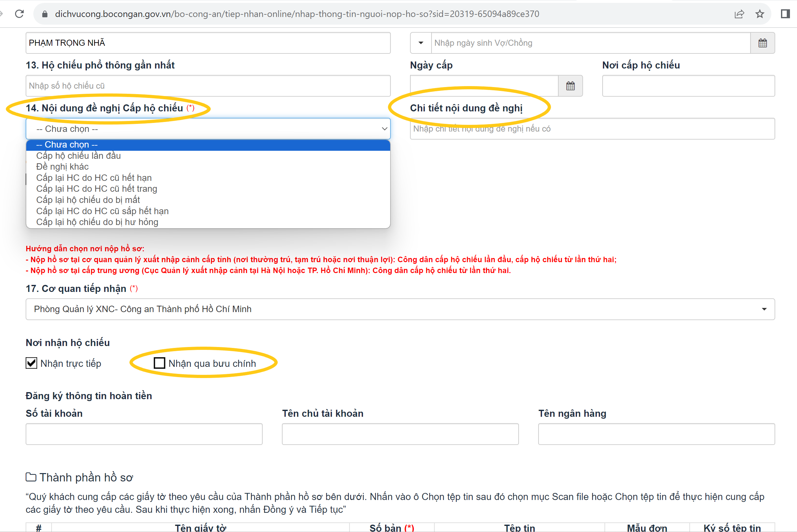Reload the page with browser refresh icon
Viewport: 797px width, 532px height.
click(x=19, y=14)
